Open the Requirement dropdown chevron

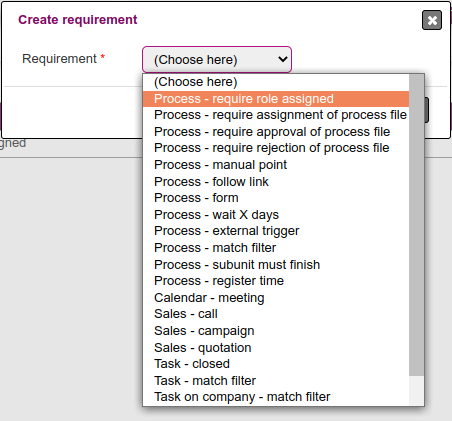(283, 59)
